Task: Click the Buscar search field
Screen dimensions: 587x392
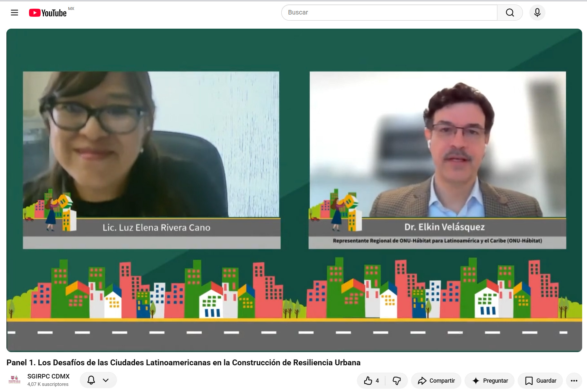Action: [389, 13]
